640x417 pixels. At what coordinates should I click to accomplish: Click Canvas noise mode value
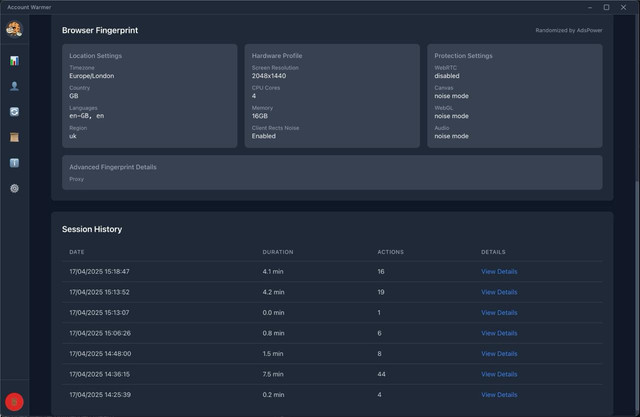point(451,96)
